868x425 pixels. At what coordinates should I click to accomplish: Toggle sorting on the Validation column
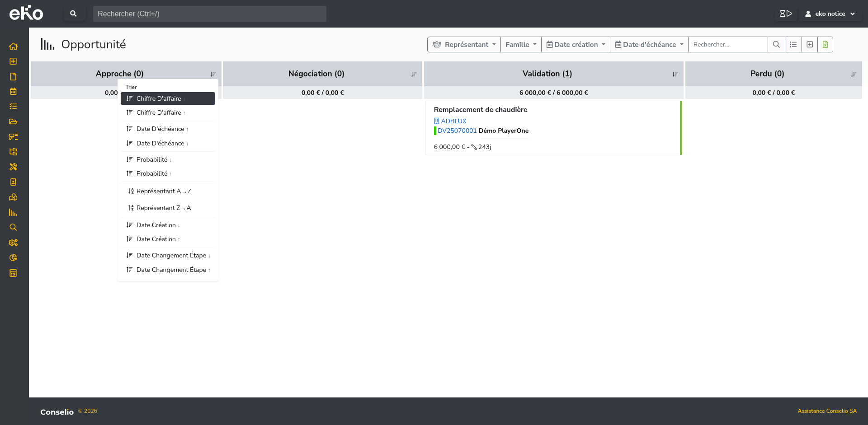coord(675,74)
